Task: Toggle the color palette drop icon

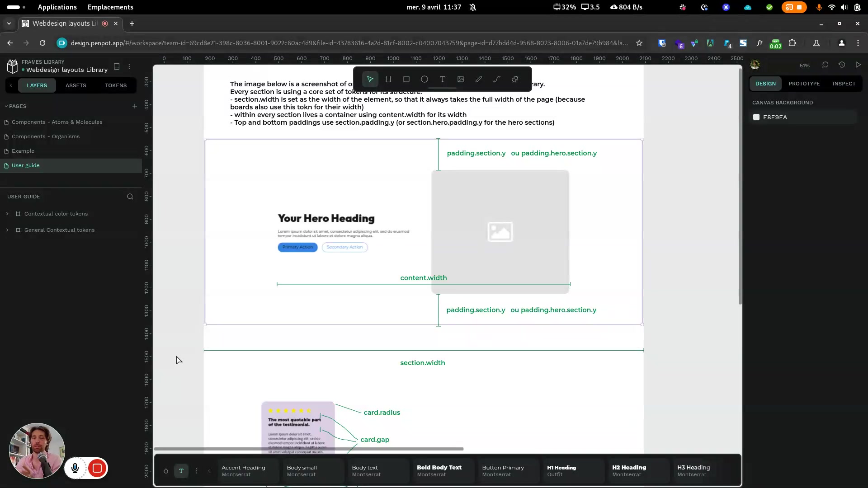Action: click(166, 471)
